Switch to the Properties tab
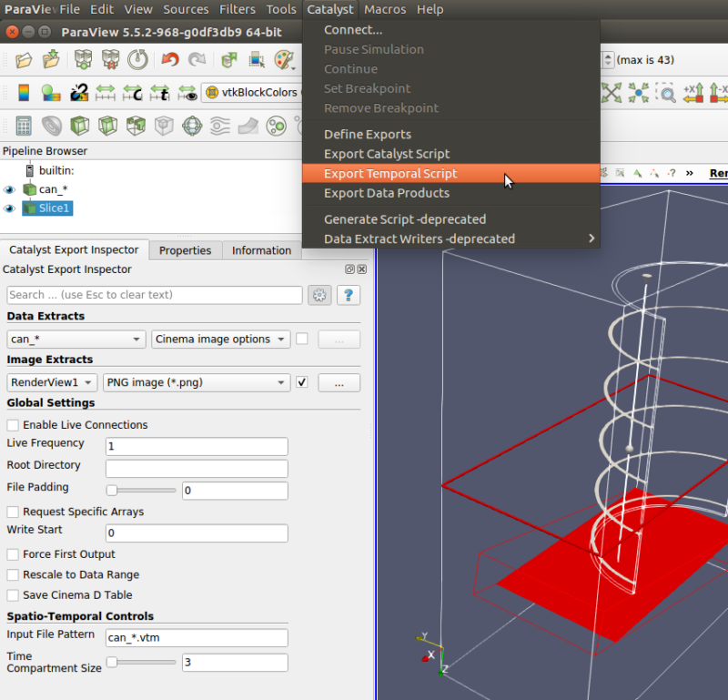This screenshot has height=700, width=728. tap(185, 250)
